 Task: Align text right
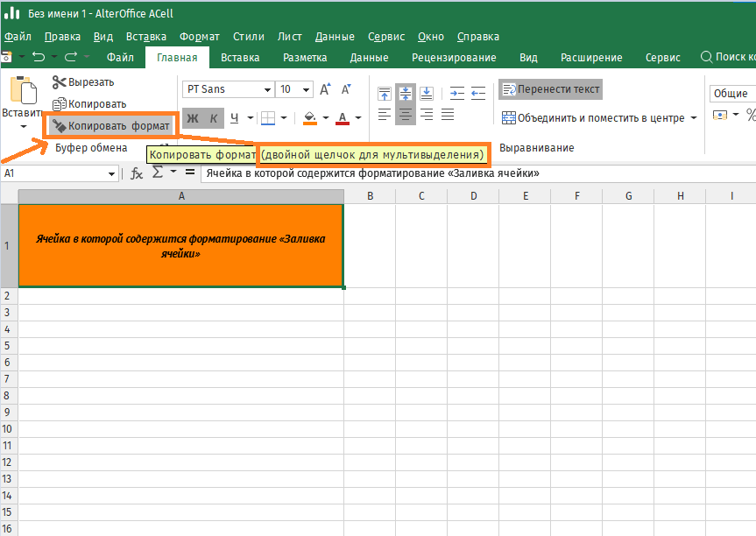click(x=427, y=115)
